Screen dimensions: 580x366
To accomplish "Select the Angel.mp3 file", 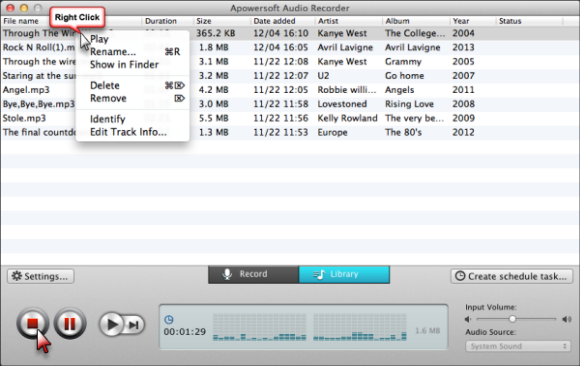I will pos(26,90).
